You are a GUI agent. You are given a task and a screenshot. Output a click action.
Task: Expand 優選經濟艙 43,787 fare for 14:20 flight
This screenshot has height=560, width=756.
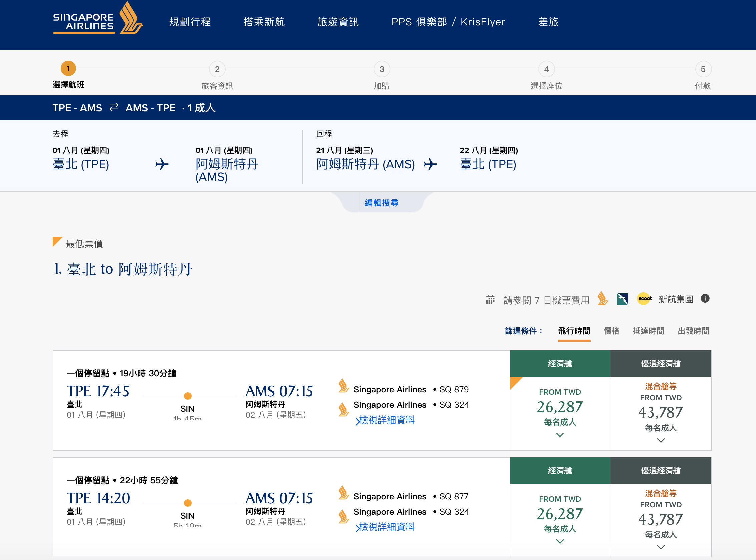pos(661,547)
